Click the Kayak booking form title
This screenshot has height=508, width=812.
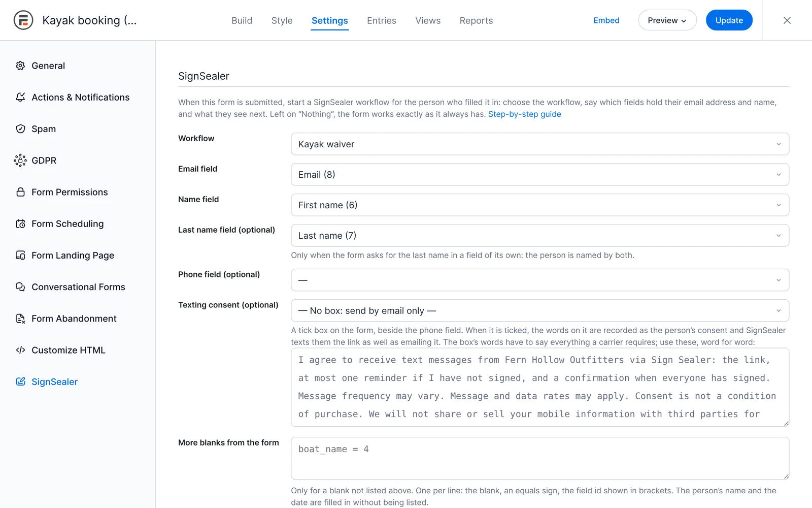(89, 20)
